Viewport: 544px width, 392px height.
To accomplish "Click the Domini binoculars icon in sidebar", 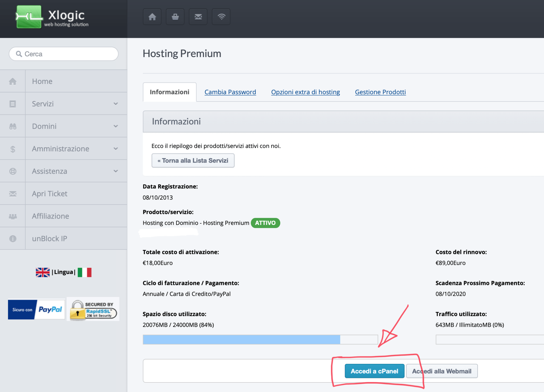I will click(13, 126).
